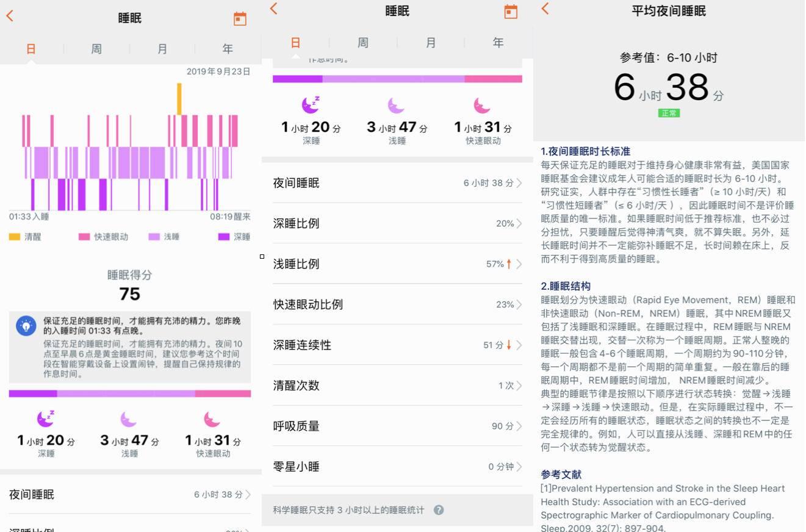Expand 深睡连续性 51分 row chevron

coord(519,345)
